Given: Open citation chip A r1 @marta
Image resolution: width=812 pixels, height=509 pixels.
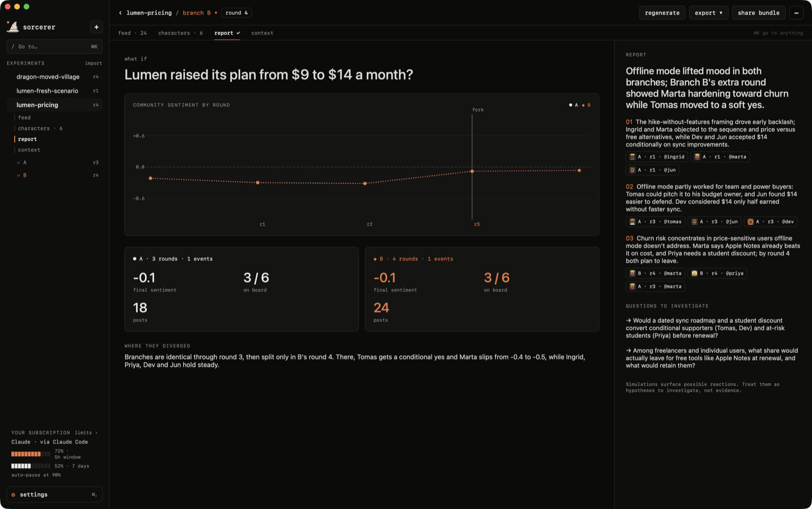Looking at the screenshot, I should point(720,157).
